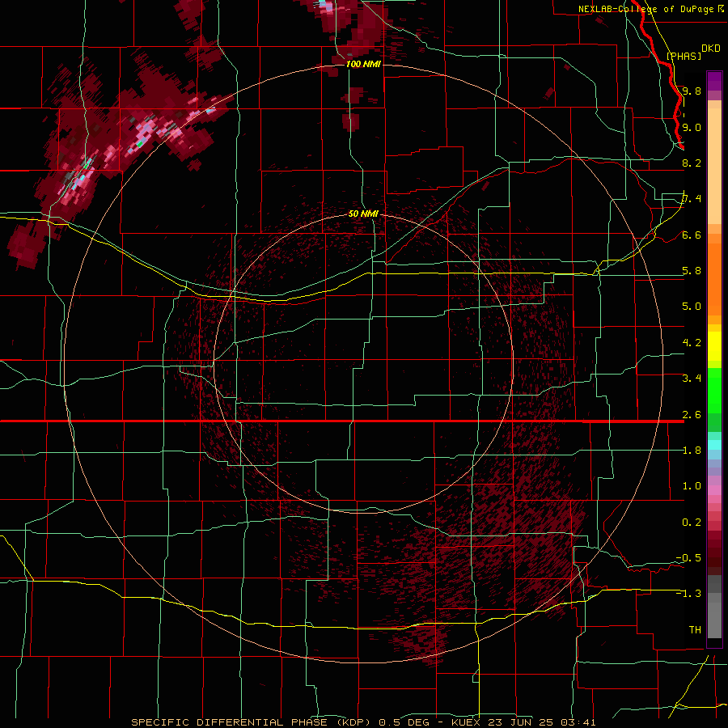Click the 1.8 color scale value
Viewport: 728px width, 728px height.
(x=692, y=451)
